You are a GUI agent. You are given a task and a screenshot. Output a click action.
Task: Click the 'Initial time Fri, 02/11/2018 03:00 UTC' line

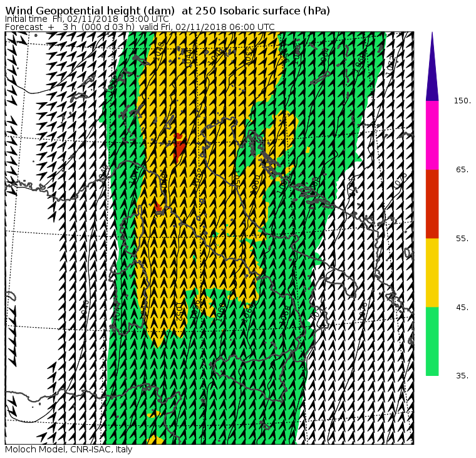(x=87, y=19)
